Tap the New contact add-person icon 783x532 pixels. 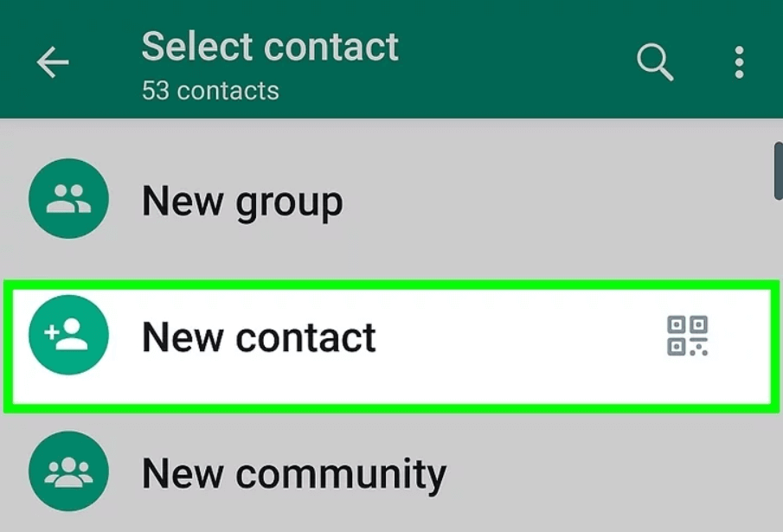click(x=69, y=335)
